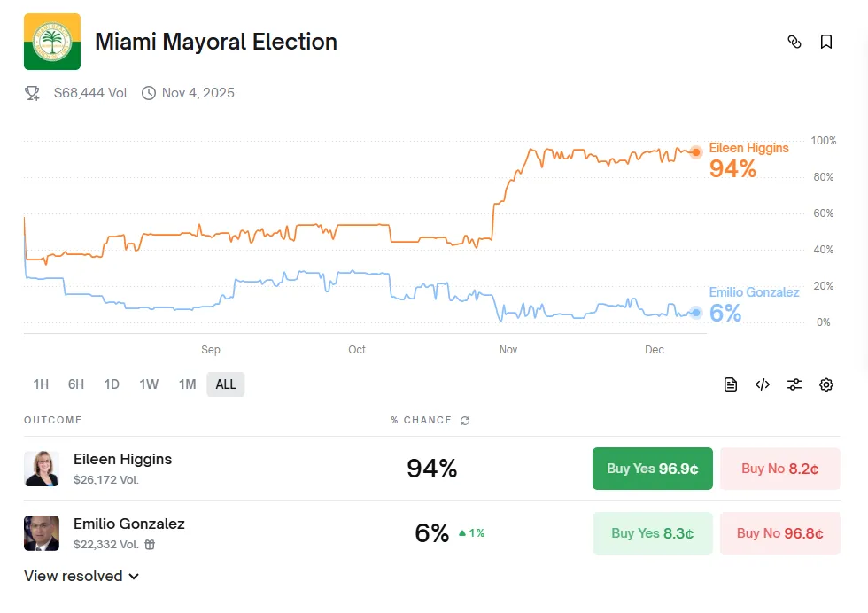The image size is (868, 613).
Task: Switch chart to 1W range
Action: tap(149, 384)
